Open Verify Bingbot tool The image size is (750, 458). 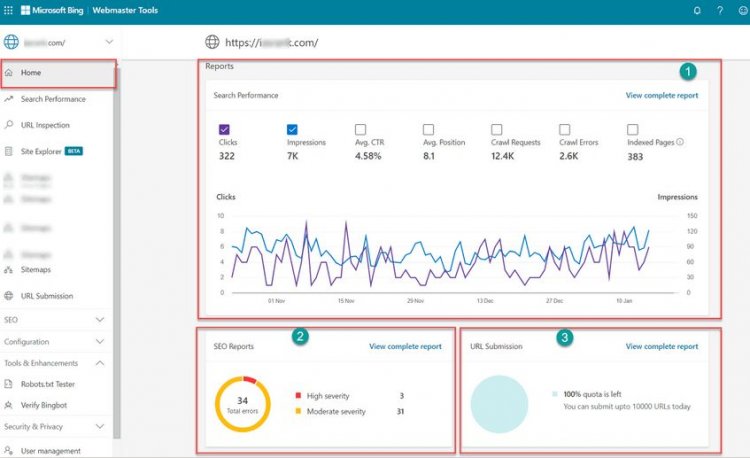(x=44, y=405)
